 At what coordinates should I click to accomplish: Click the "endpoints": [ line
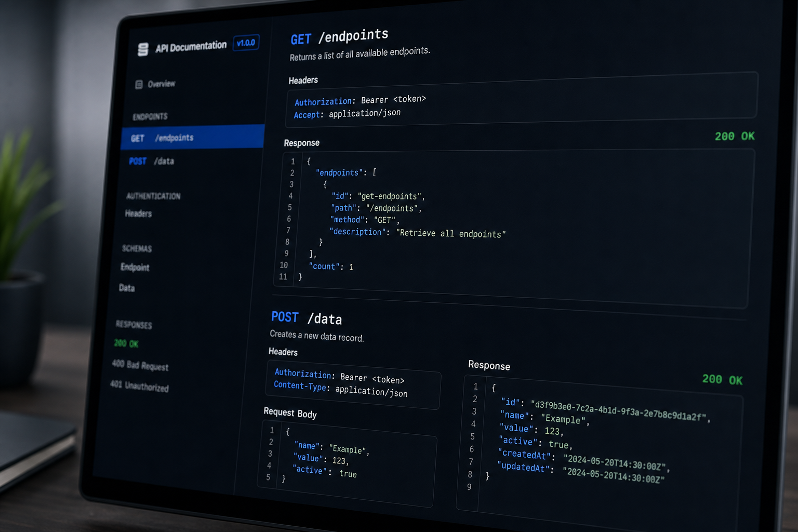point(346,172)
